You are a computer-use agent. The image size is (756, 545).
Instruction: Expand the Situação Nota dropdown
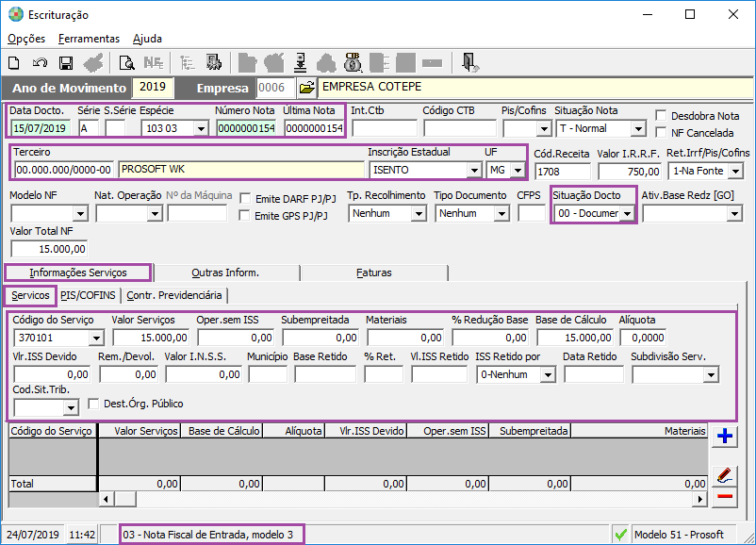[638, 128]
